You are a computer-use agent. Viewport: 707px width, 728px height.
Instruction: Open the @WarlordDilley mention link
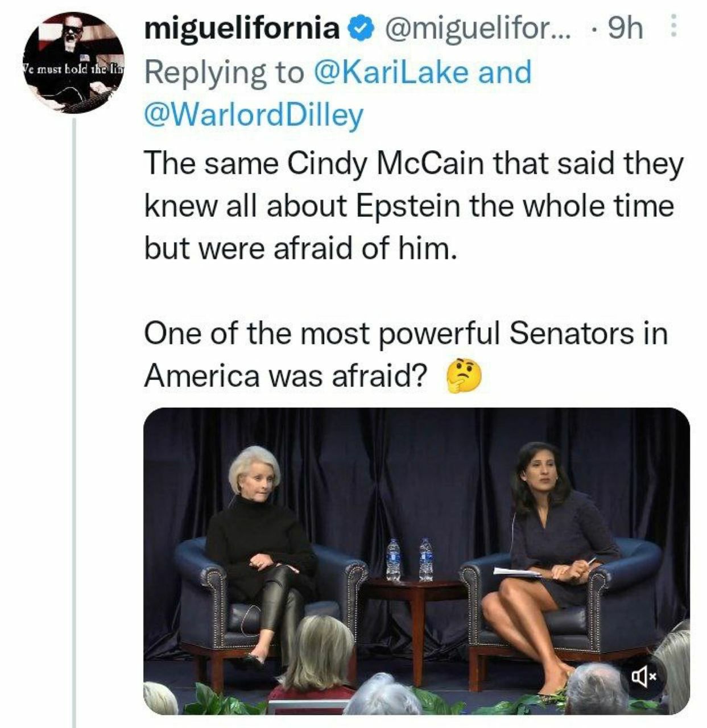coord(254,115)
